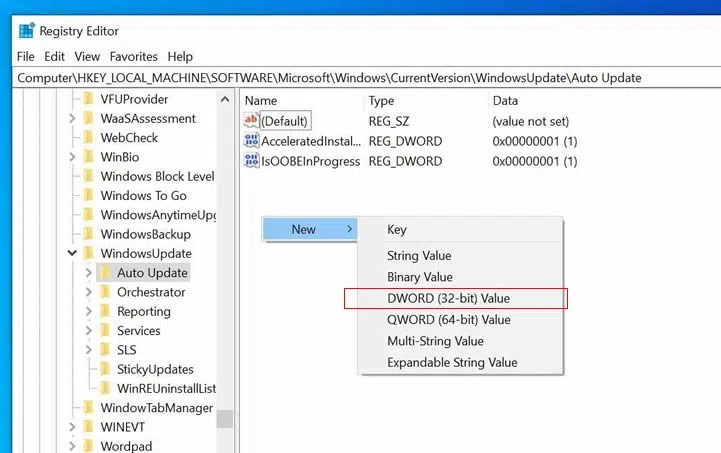This screenshot has height=453, width=721.
Task: Click the Windows Block Level folder icon
Action: (89, 176)
